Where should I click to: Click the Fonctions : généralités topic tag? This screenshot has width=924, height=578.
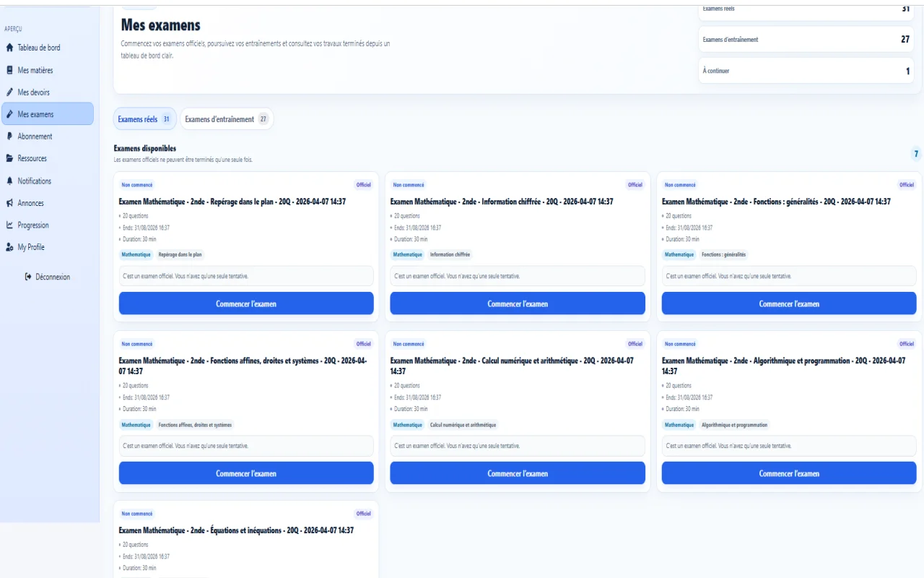(724, 254)
